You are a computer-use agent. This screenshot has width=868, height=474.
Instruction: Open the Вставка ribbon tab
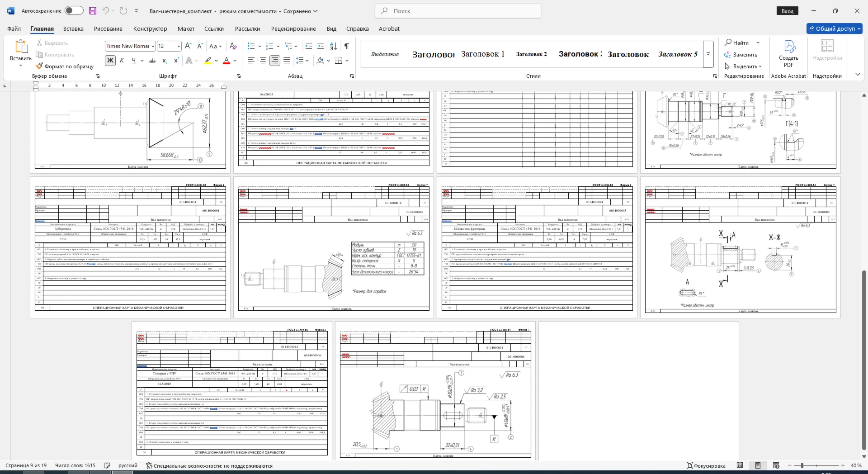point(73,28)
